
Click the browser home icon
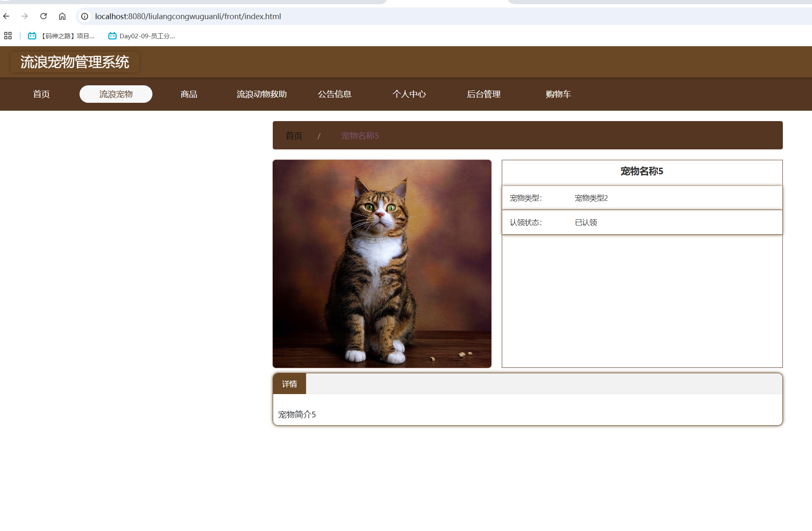click(62, 16)
